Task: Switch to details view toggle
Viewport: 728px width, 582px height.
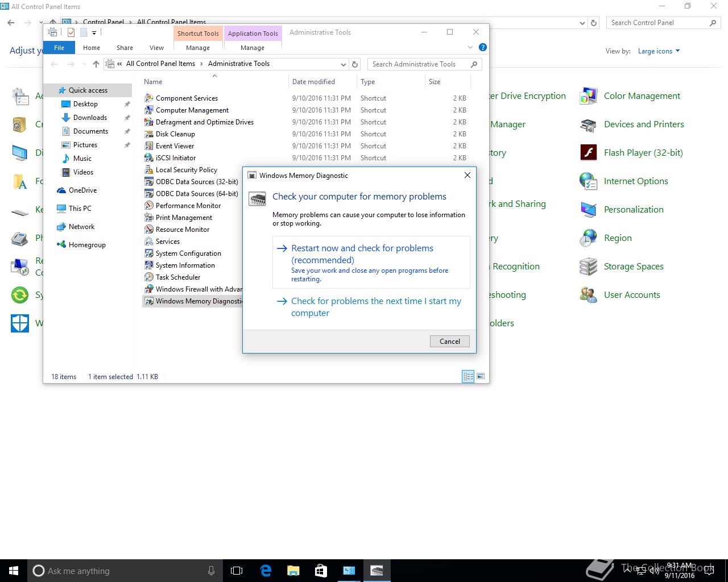Action: [x=468, y=376]
